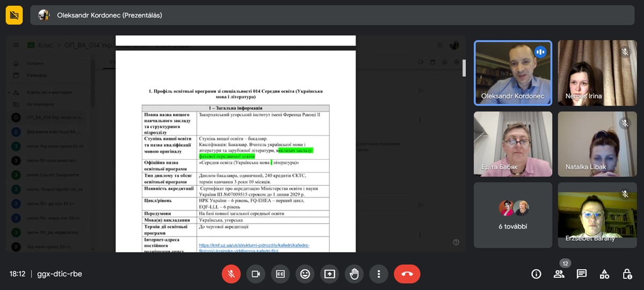This screenshot has height=290, width=644.
Task: Show the people list with 12 participants
Action: [559, 274]
